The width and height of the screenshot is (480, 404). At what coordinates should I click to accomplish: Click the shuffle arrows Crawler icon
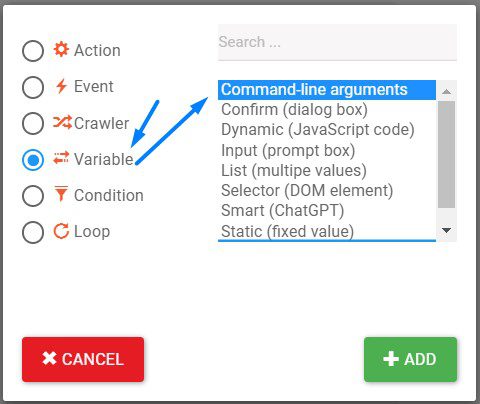tap(62, 122)
